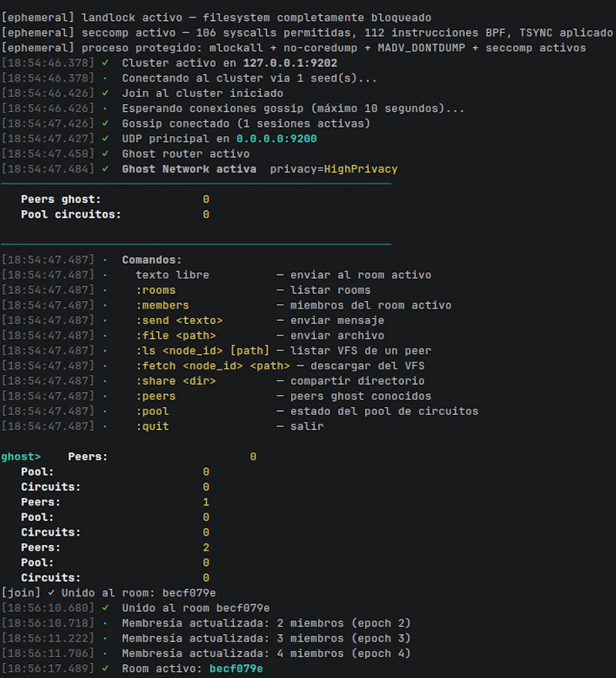
Task: Click the 'seccomp activo' log line
Action: click(306, 33)
